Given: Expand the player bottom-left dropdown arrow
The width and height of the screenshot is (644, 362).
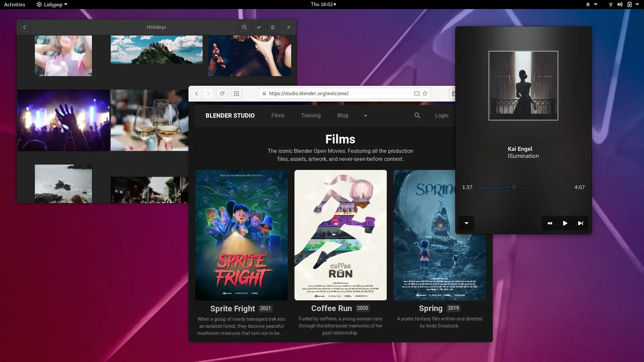Looking at the screenshot, I should (466, 223).
